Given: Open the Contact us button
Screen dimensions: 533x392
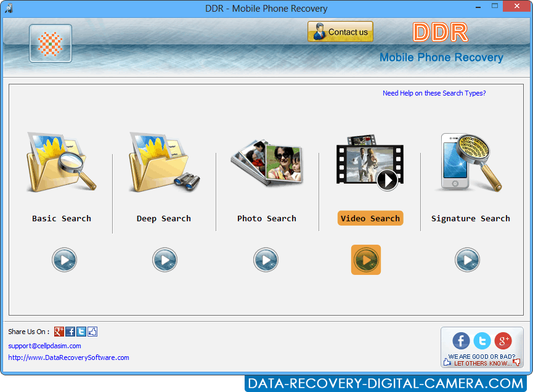Looking at the screenshot, I should pos(340,31).
